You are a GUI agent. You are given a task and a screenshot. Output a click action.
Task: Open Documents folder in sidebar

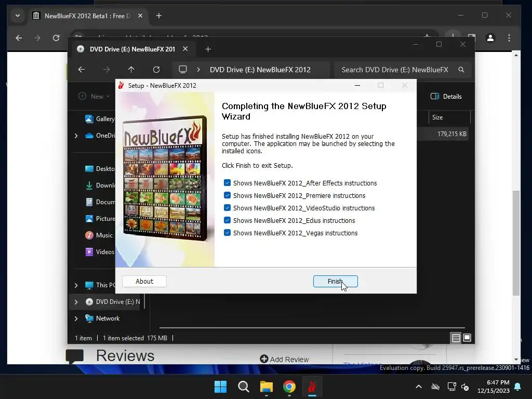[100, 202]
